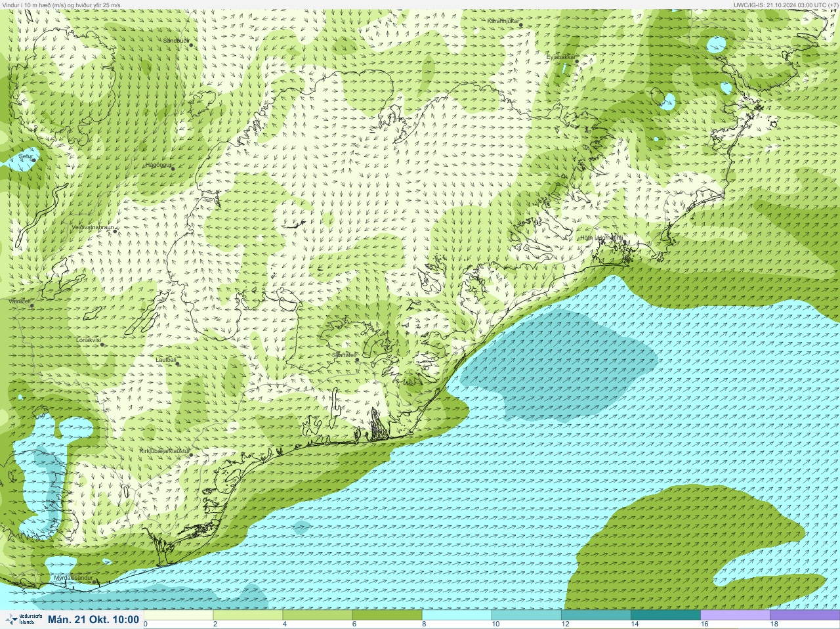Click the legend tick value 12

[x=564, y=624]
